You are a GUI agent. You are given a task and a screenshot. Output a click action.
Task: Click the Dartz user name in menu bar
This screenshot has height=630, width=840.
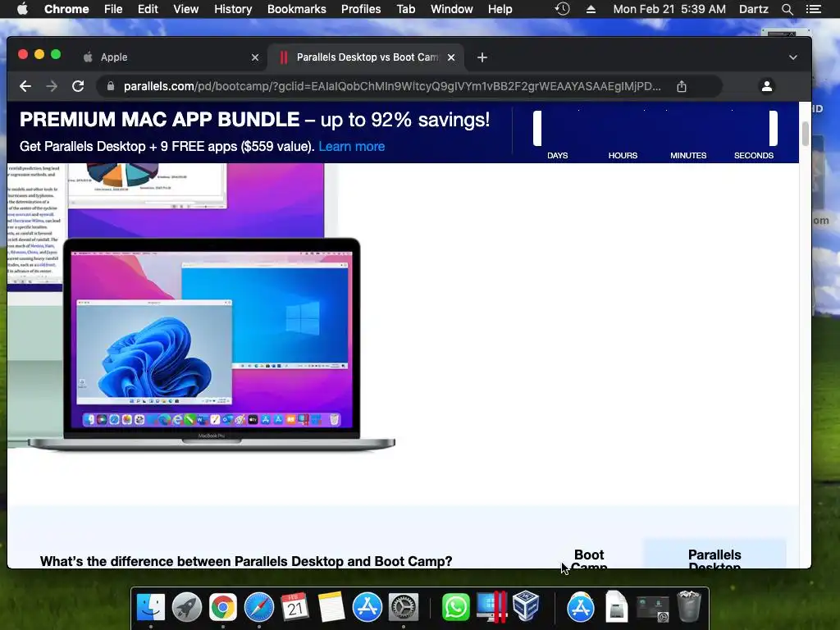753,9
